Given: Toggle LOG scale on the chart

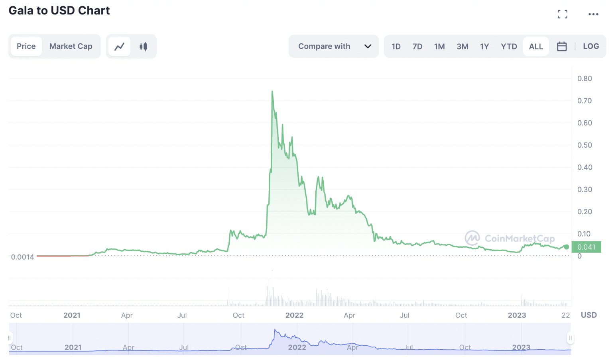Looking at the screenshot, I should (590, 47).
